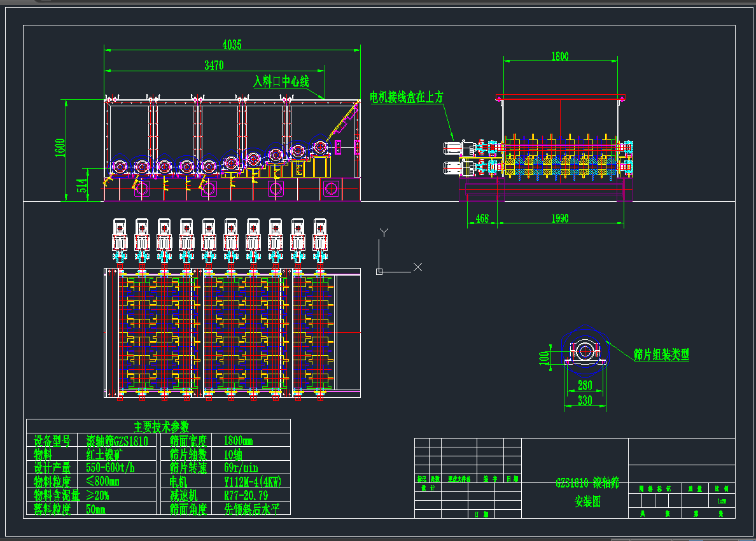756x541 pixels.
Task: Click the 入料口中心线 annotation
Action: pos(281,81)
